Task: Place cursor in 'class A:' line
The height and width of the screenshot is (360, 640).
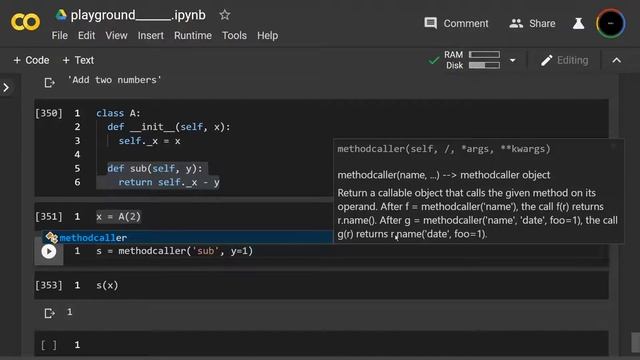Action: pyautogui.click(x=118, y=113)
